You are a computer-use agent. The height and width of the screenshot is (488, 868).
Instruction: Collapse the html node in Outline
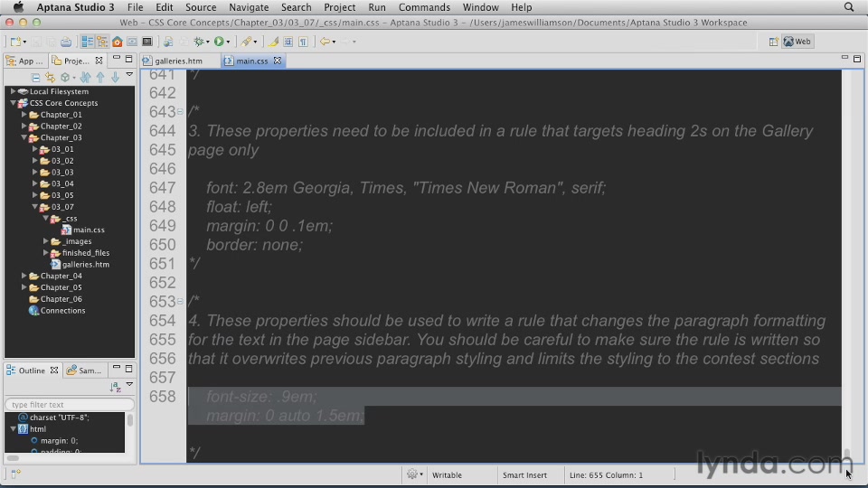coord(14,428)
